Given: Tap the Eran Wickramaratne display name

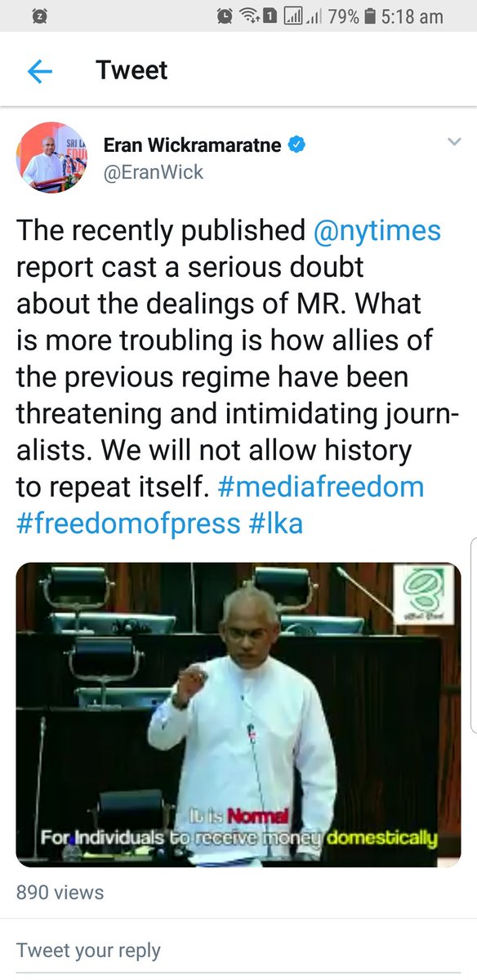Looking at the screenshot, I should point(192,145).
